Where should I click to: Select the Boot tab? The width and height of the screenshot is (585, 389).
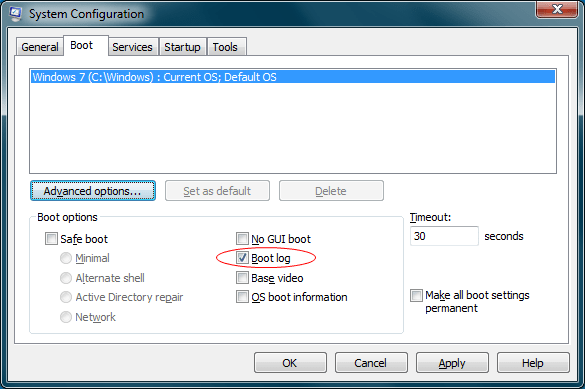82,46
